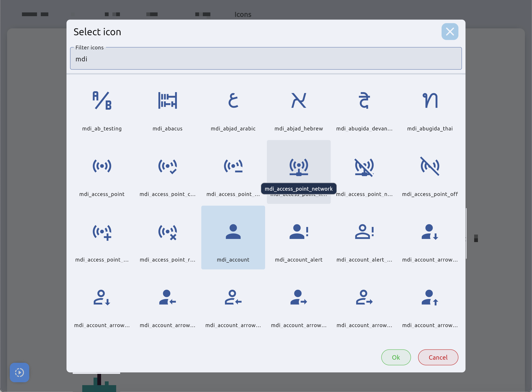
Task: Choose the filled account arrow left icon
Action: pyautogui.click(x=167, y=303)
